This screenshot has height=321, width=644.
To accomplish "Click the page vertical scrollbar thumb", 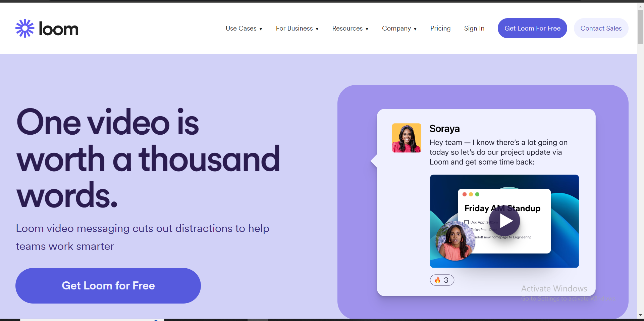I will (x=640, y=27).
